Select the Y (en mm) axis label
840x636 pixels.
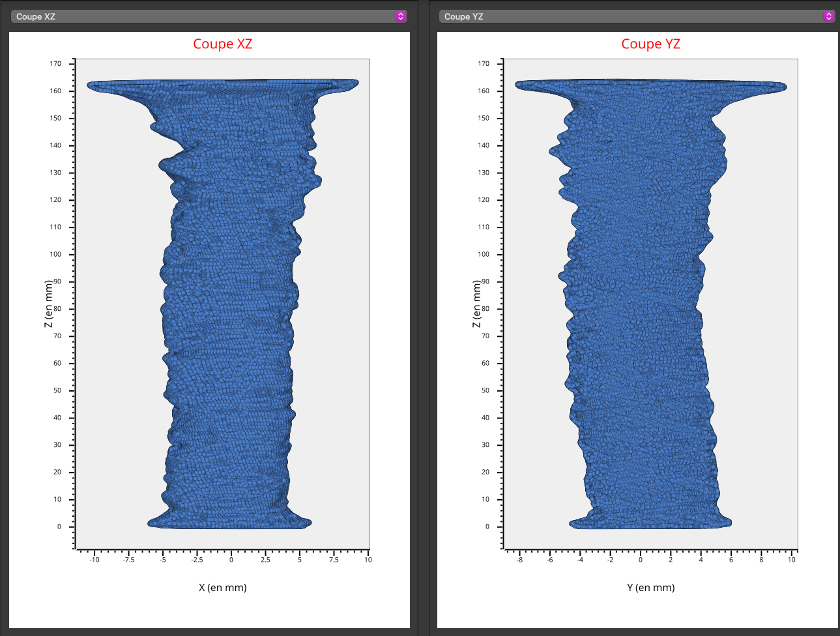[x=650, y=587]
